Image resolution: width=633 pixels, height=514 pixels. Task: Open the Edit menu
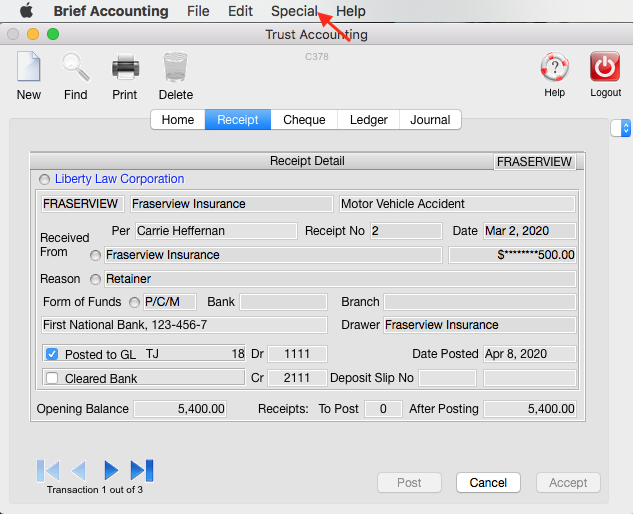(240, 11)
